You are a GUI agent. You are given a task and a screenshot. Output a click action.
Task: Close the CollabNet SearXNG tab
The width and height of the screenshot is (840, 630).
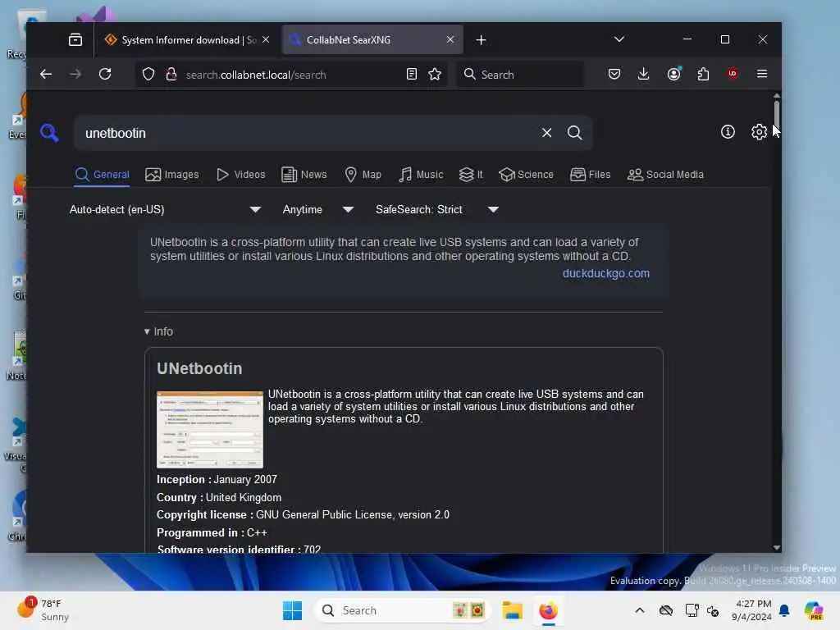[x=450, y=39]
